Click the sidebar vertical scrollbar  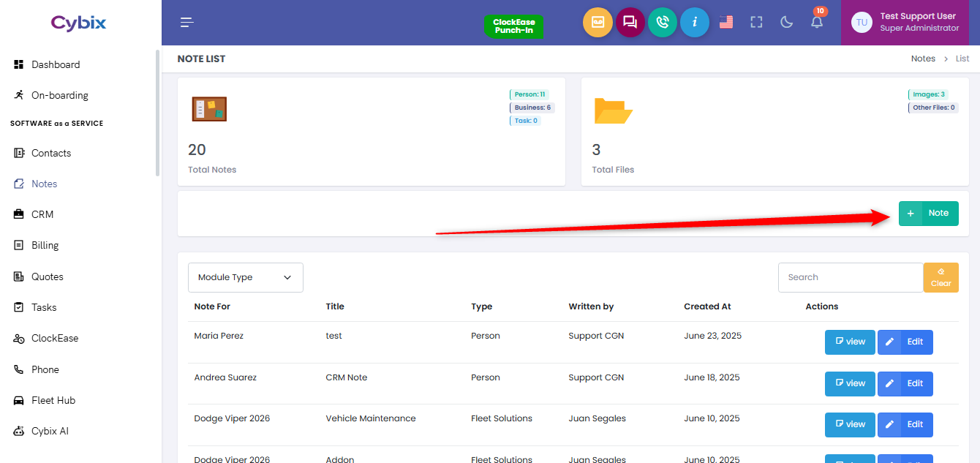point(157,113)
